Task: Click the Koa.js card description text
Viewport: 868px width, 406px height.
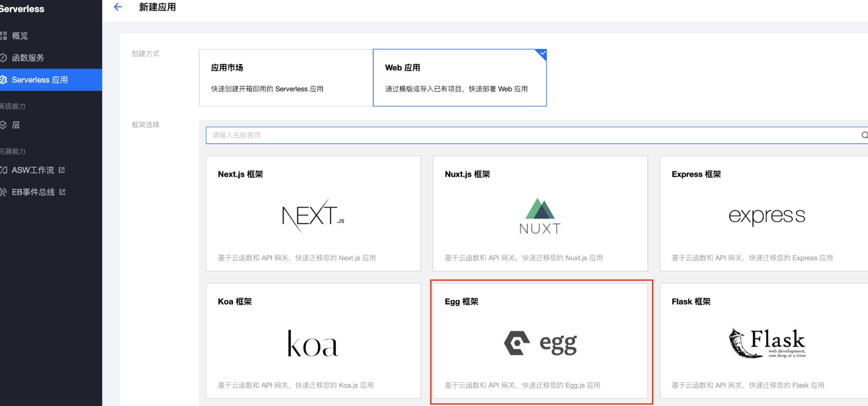Action: (x=296, y=385)
